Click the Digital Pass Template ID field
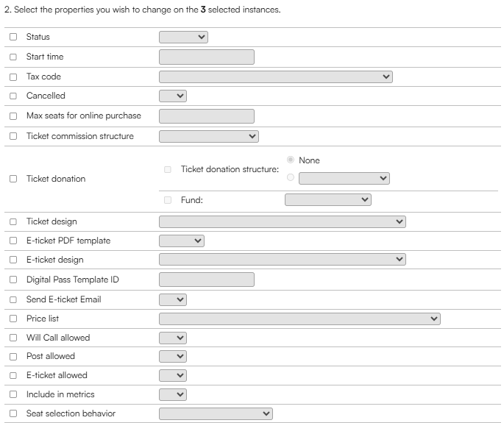The width and height of the screenshot is (504, 423). pos(207,280)
